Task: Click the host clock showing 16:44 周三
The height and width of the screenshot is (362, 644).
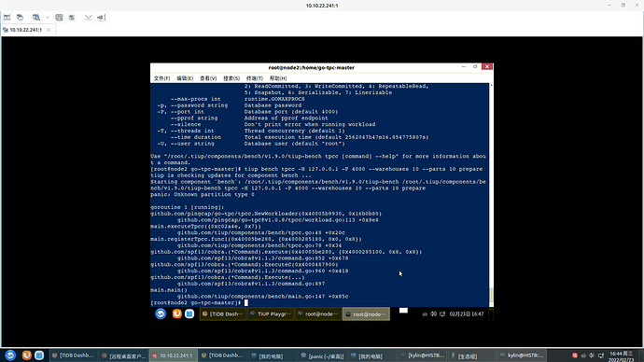Action: [621, 356]
